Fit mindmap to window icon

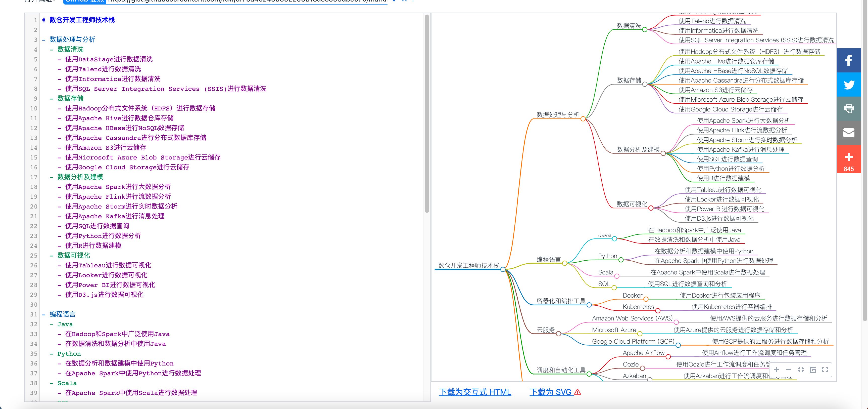pos(801,370)
